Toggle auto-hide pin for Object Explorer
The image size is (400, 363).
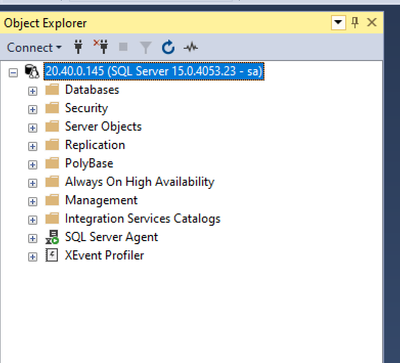(355, 23)
